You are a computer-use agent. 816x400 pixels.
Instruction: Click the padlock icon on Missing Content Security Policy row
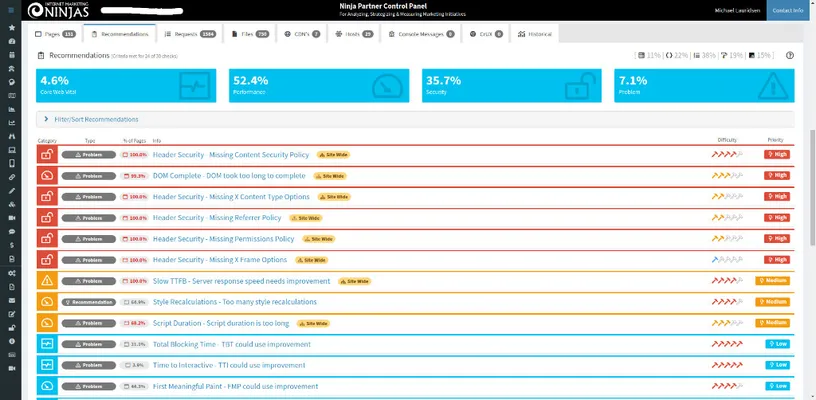(x=47, y=155)
